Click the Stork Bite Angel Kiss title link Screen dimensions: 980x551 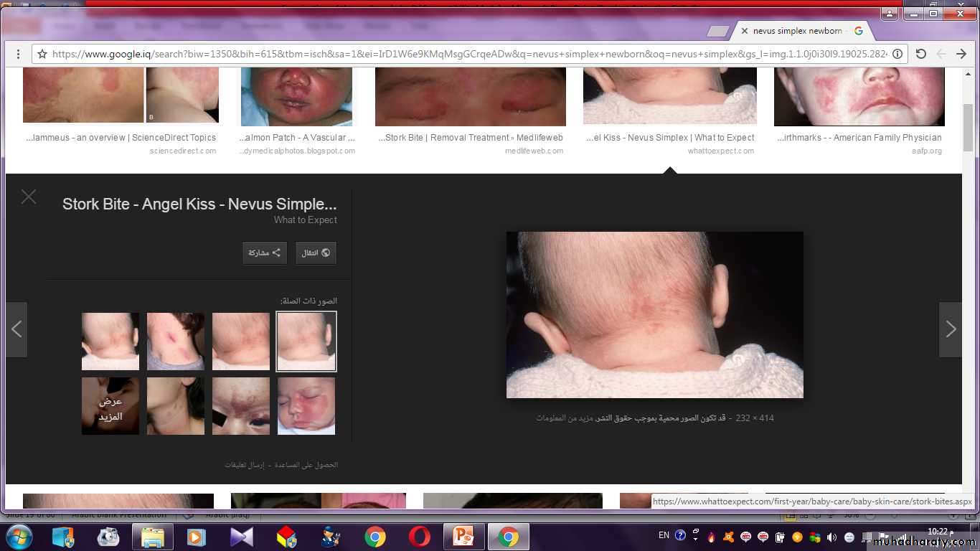(x=199, y=204)
